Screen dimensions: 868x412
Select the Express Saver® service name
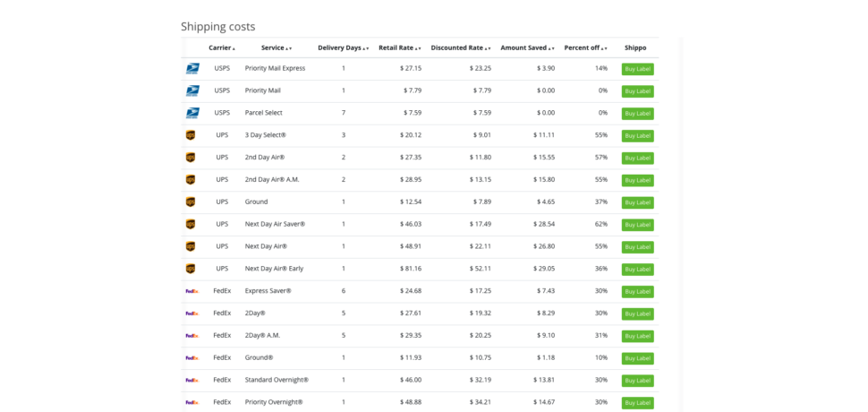(268, 291)
